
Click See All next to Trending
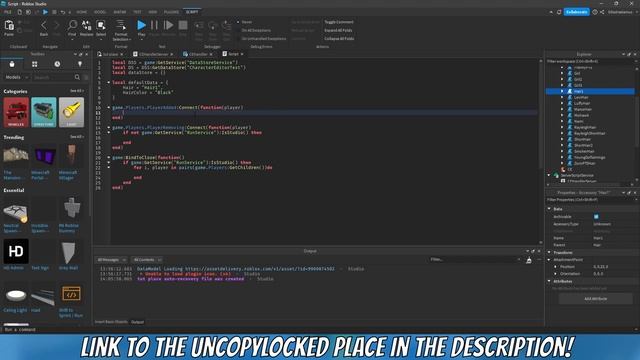pos(76,137)
